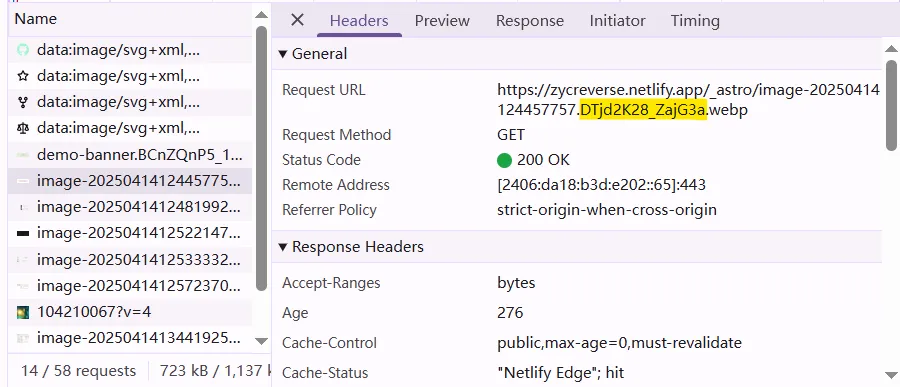Select the star icon svg request row
The height and width of the screenshot is (387, 900).
130,76
